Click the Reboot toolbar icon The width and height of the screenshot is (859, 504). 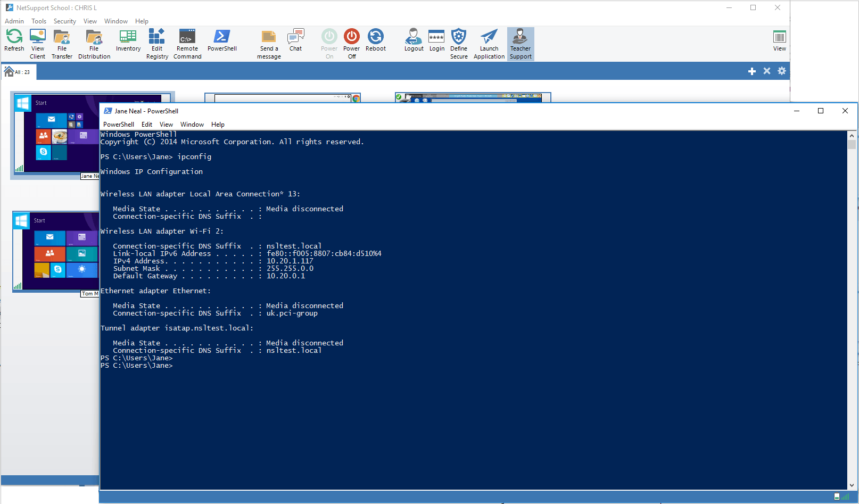coord(376,40)
